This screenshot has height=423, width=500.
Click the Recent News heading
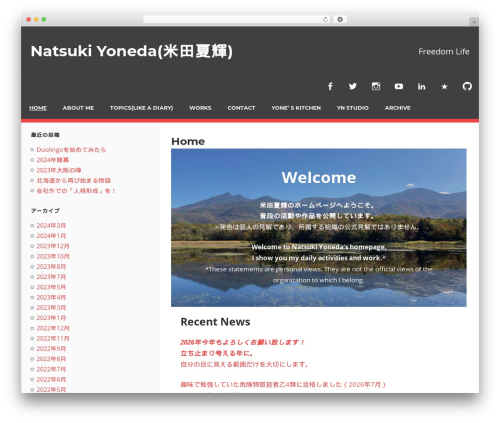point(215,322)
